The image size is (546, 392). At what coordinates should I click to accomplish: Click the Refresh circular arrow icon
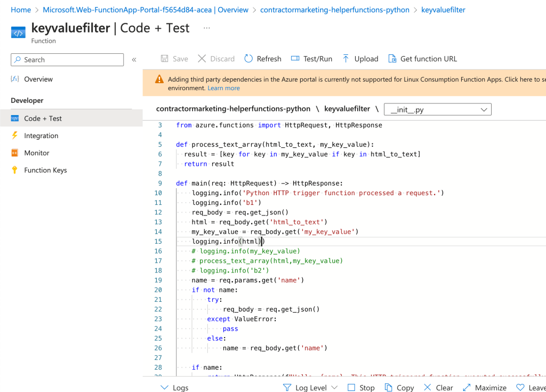[248, 59]
